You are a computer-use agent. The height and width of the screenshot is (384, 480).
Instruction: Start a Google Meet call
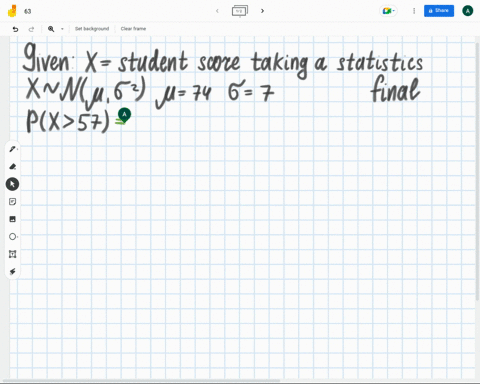388,11
